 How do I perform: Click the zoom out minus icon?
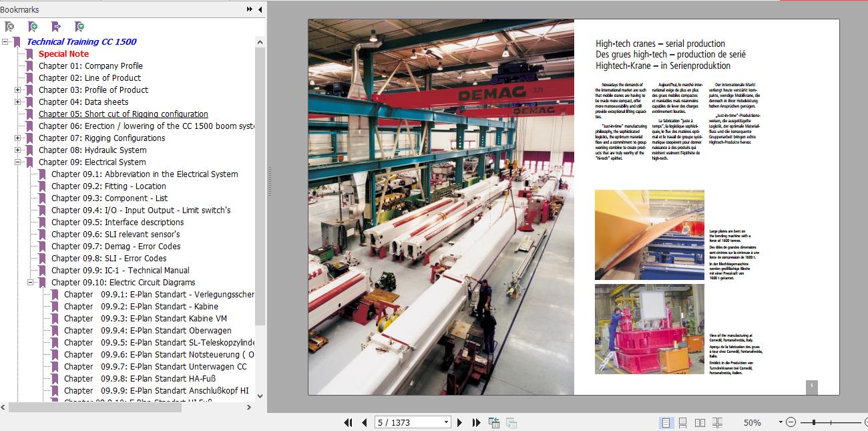pos(791,422)
